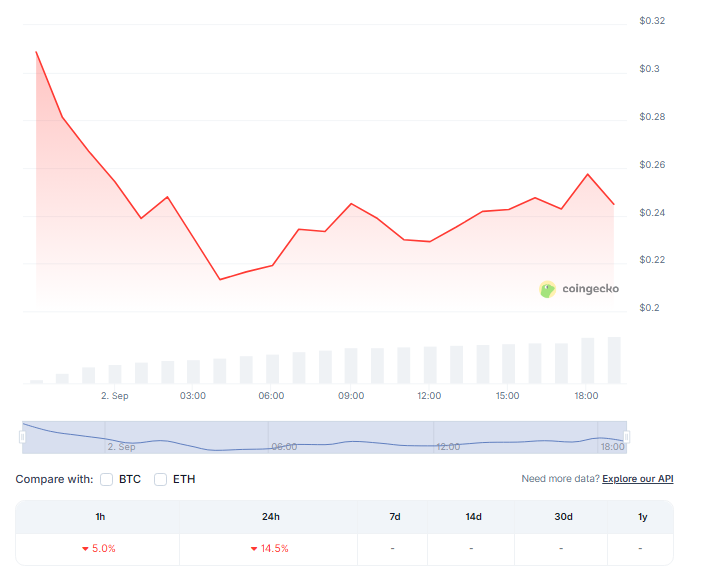
Task: Enable the BTC comparison checkbox
Action: pyautogui.click(x=107, y=479)
